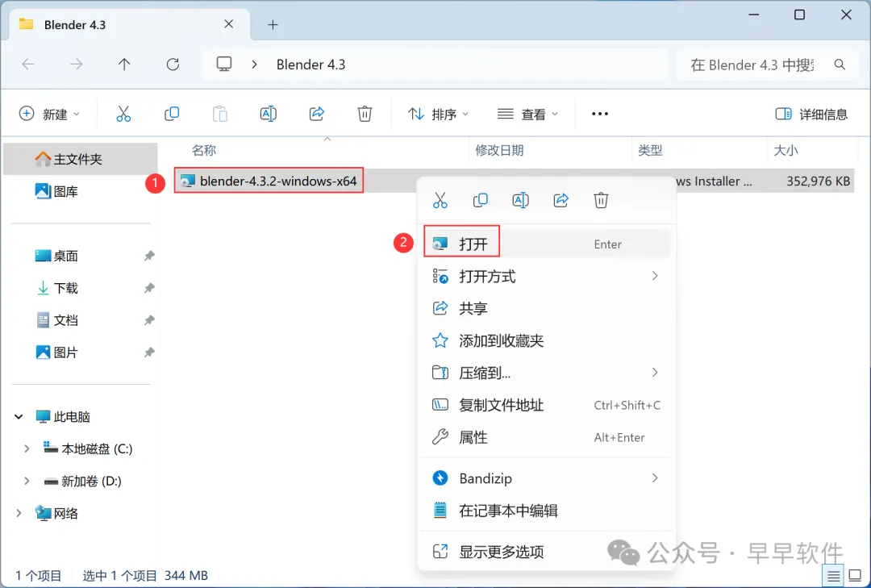This screenshot has width=871, height=588.
Task: Click the computer icon in the address bar
Action: [x=224, y=65]
